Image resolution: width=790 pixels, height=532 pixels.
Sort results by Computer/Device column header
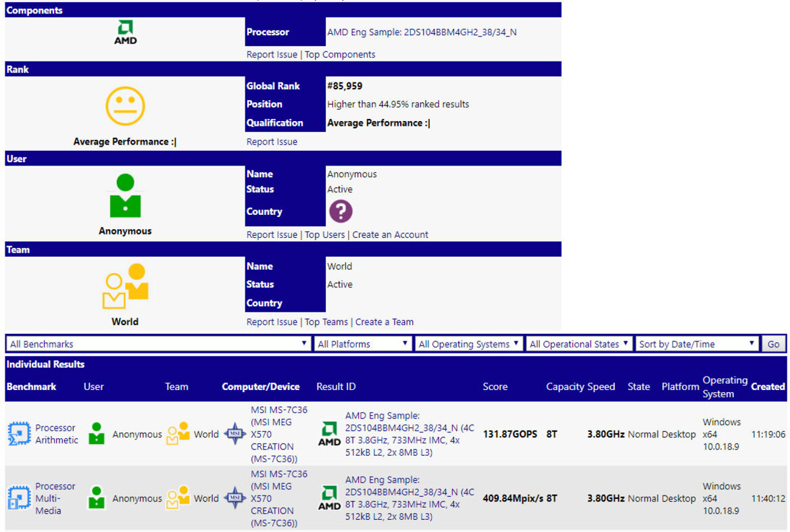260,387
